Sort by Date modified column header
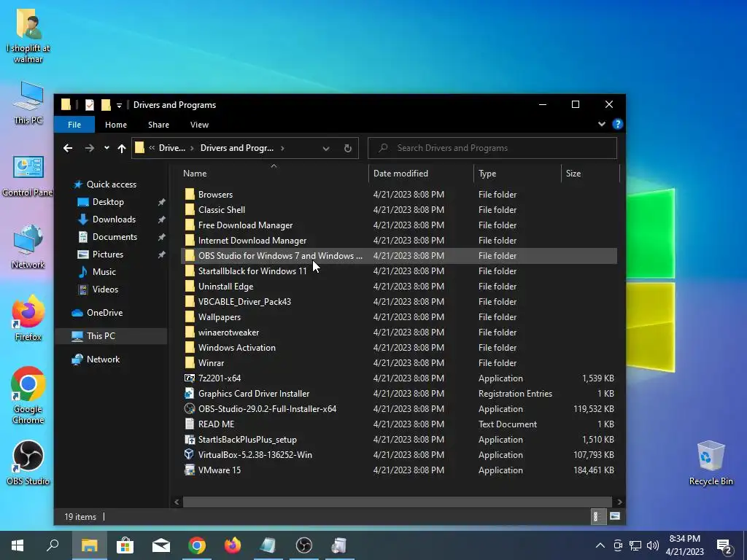The width and height of the screenshot is (747, 560). click(421, 174)
